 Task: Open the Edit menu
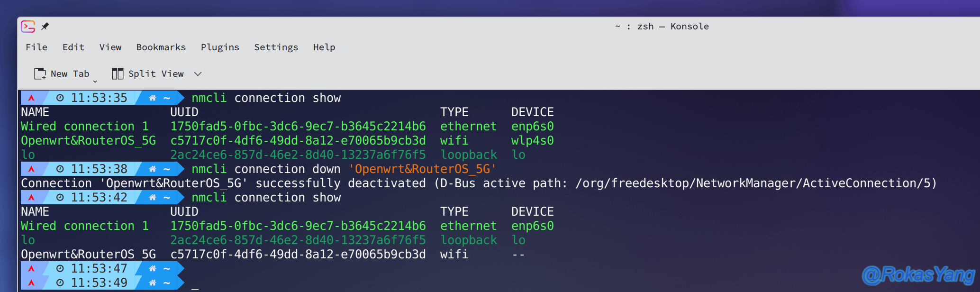[x=73, y=47]
